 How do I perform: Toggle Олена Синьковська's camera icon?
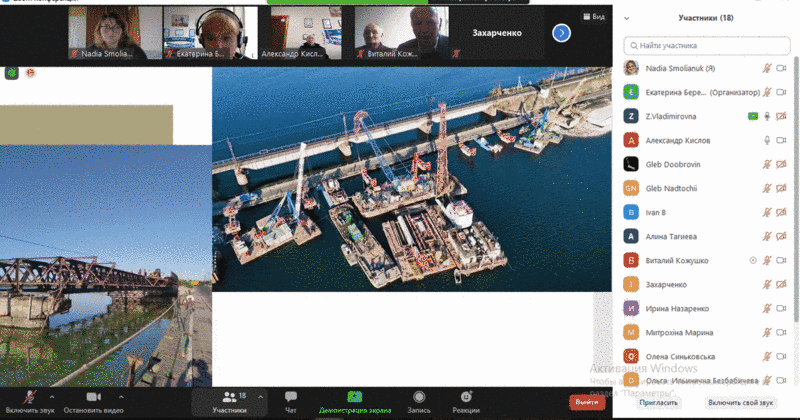coord(781,356)
